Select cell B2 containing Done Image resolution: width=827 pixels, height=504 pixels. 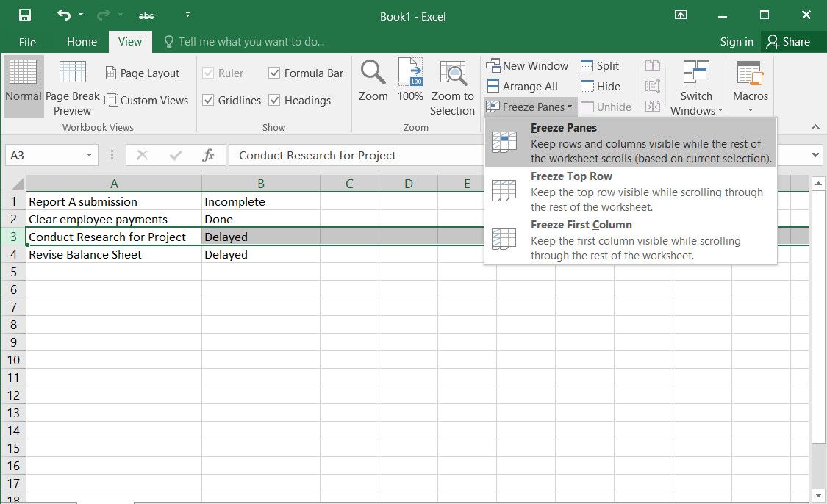click(x=260, y=220)
